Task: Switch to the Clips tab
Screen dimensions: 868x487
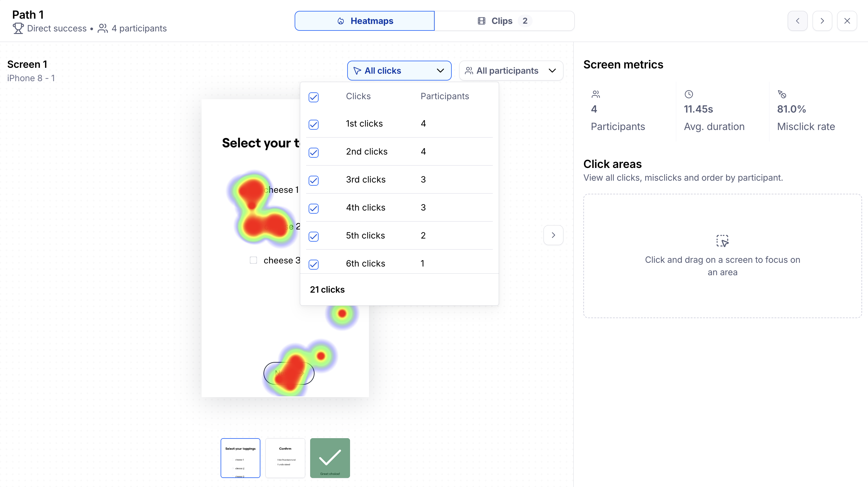Action: coord(504,21)
